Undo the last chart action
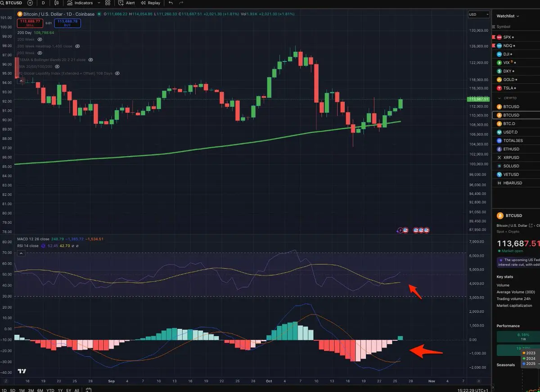540x392 pixels. pos(171,3)
